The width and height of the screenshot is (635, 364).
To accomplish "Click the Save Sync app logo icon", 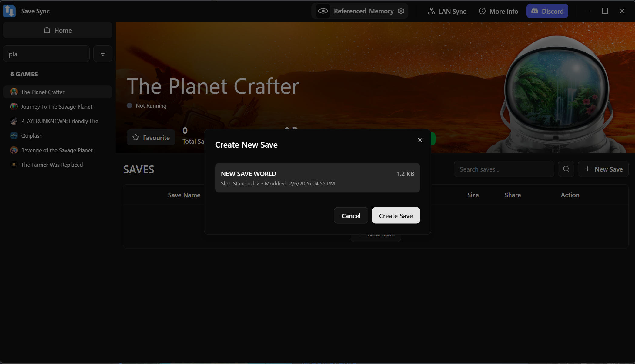I will [9, 11].
